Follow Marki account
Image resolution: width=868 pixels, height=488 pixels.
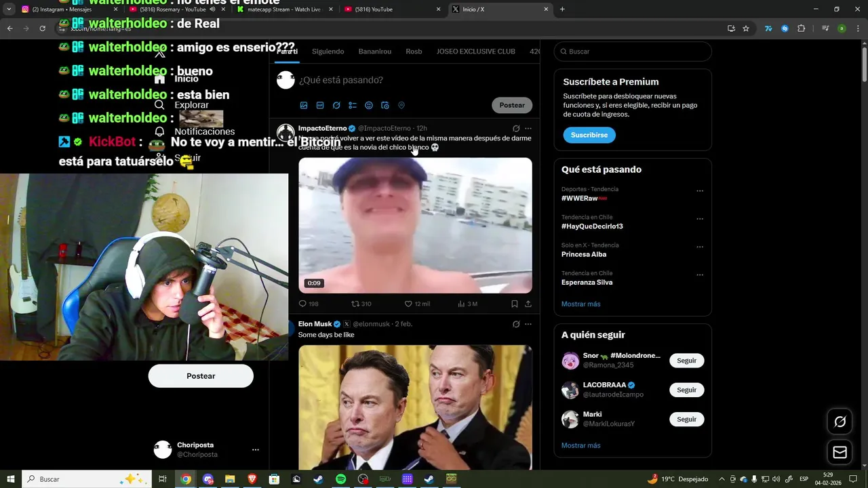pyautogui.click(x=686, y=419)
